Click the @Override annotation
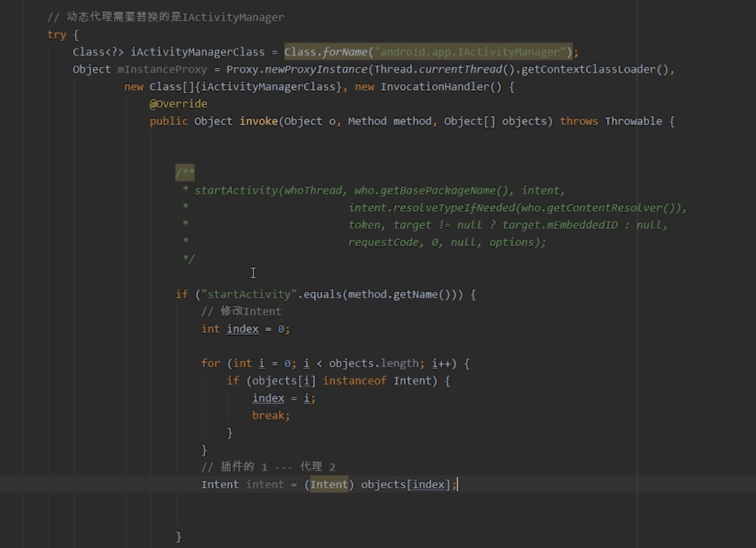The height and width of the screenshot is (548, 756). (178, 104)
